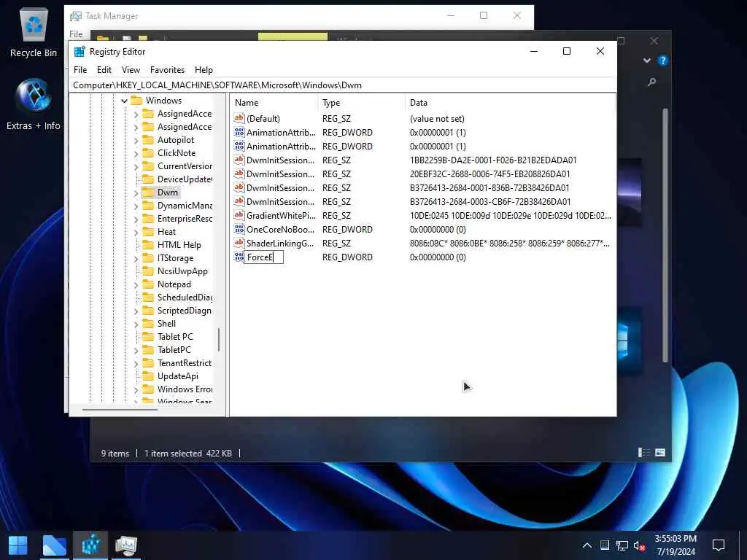Viewport: 747px width, 560px height.
Task: Click the File Explorer vertical scrollbar
Action: [665, 236]
